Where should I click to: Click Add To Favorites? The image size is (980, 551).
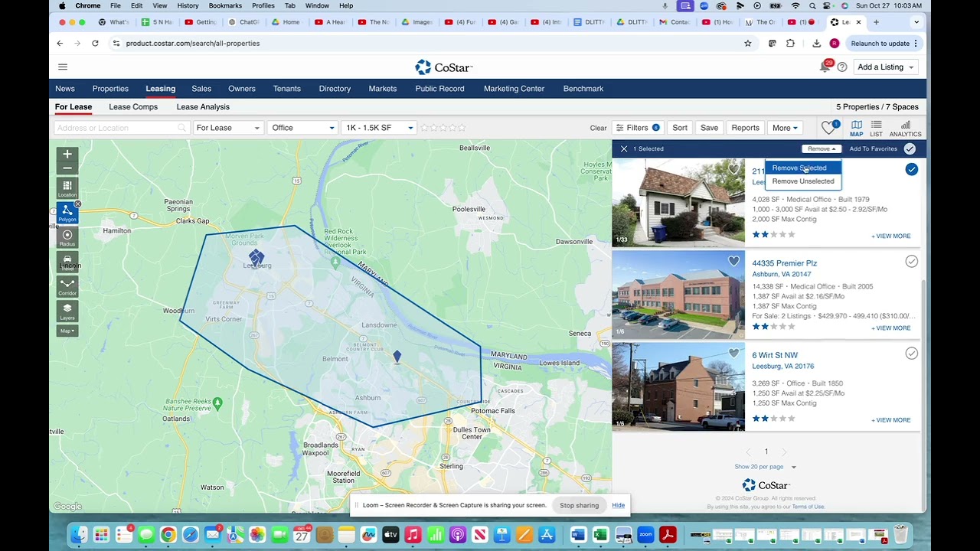(873, 148)
